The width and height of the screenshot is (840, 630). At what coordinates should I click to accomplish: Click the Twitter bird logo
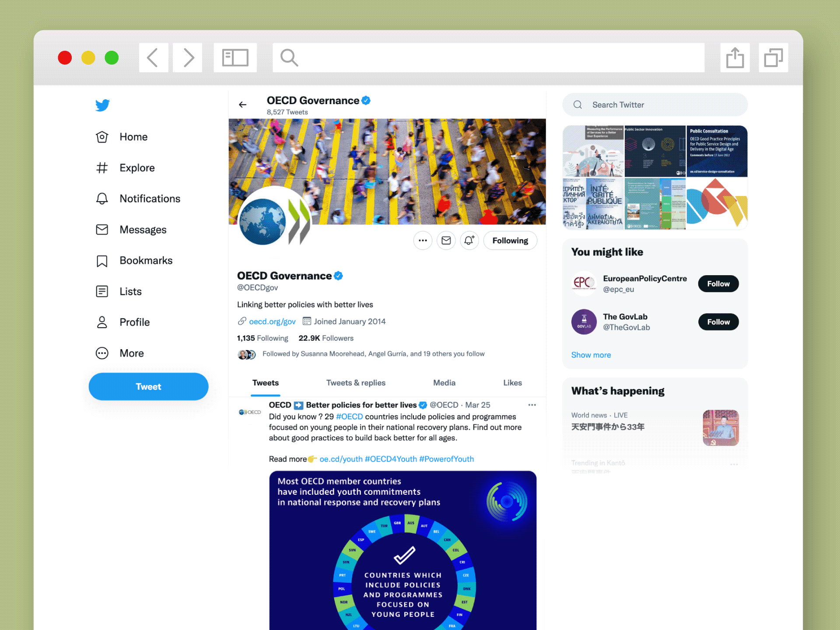click(x=102, y=105)
